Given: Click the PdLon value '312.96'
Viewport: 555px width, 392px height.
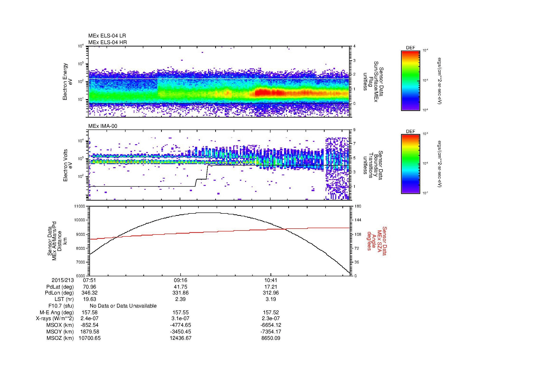Looking at the screenshot, I should (x=271, y=293).
